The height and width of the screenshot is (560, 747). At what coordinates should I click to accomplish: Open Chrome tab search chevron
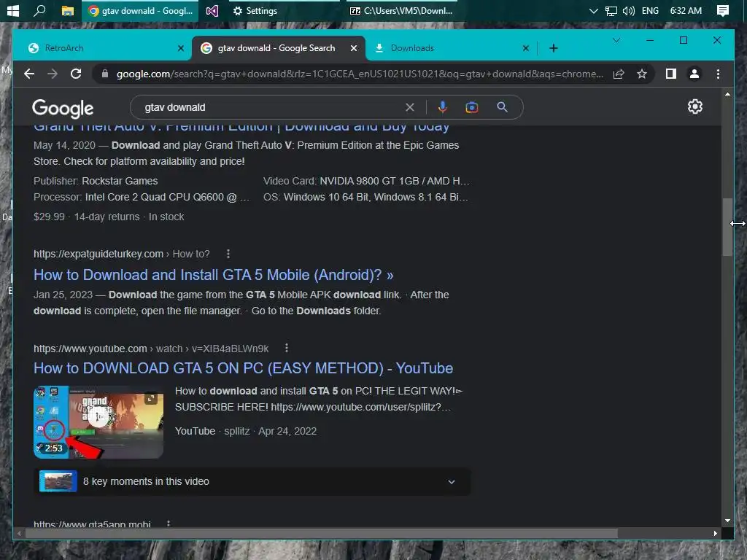[616, 41]
